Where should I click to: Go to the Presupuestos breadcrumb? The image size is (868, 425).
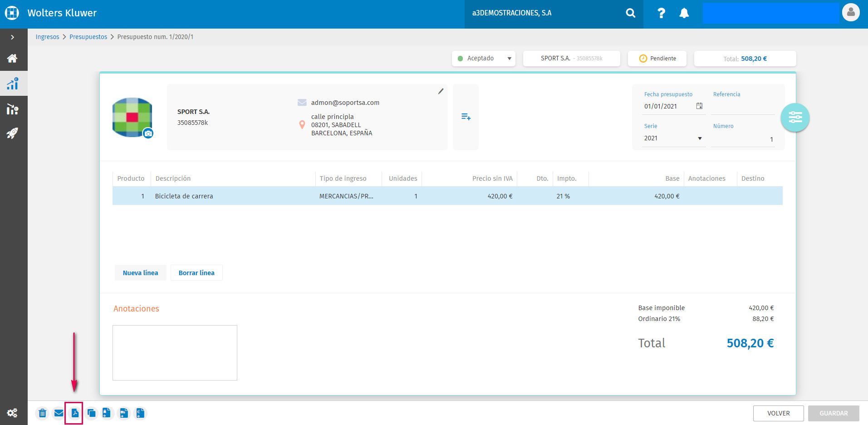pyautogui.click(x=88, y=37)
